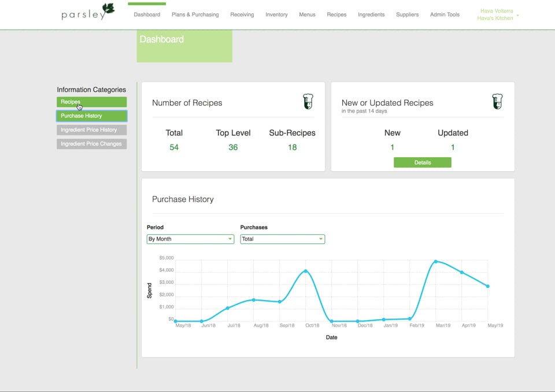The height and width of the screenshot is (392, 555).
Task: Open the Period dropdown showing By Month
Action: 190,239
